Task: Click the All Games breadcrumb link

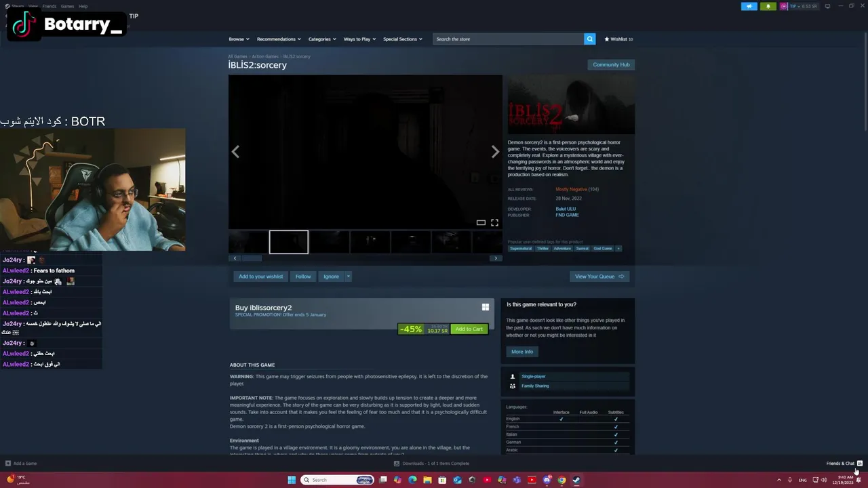Action: pos(237,56)
